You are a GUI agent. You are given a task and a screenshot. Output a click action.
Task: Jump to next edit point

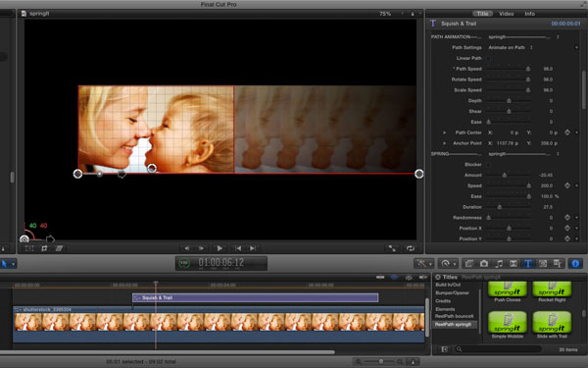(x=253, y=248)
